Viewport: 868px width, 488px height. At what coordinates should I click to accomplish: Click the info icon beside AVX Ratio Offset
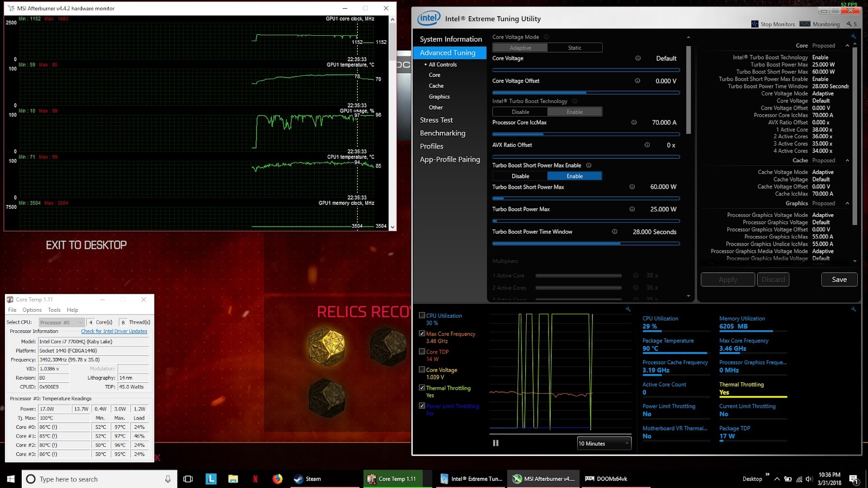tap(647, 145)
